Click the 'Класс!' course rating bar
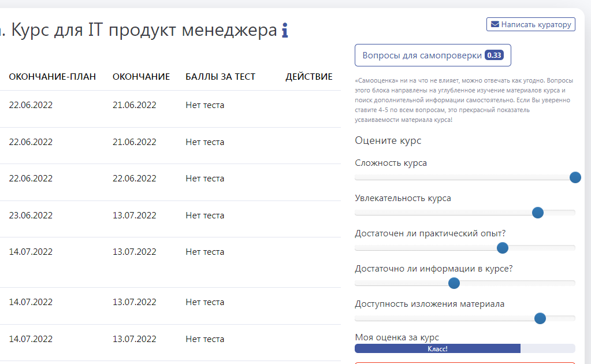The height and width of the screenshot is (364, 591). [x=437, y=348]
